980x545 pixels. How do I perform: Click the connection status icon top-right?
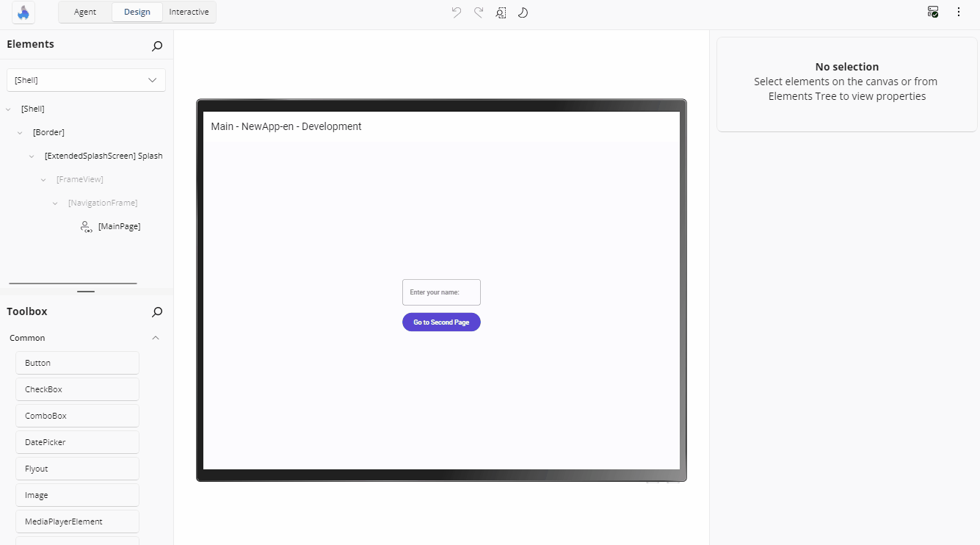click(932, 12)
